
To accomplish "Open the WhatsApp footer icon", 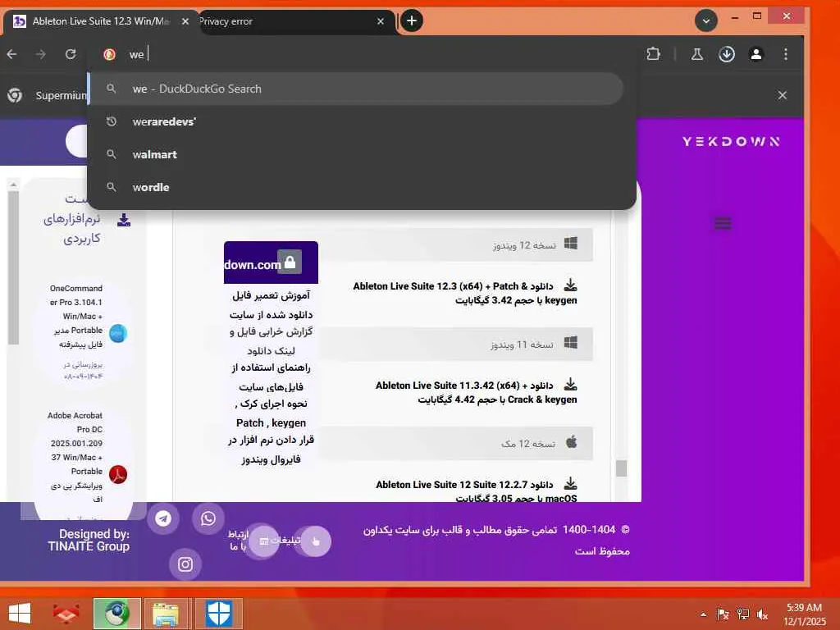I will (208, 518).
